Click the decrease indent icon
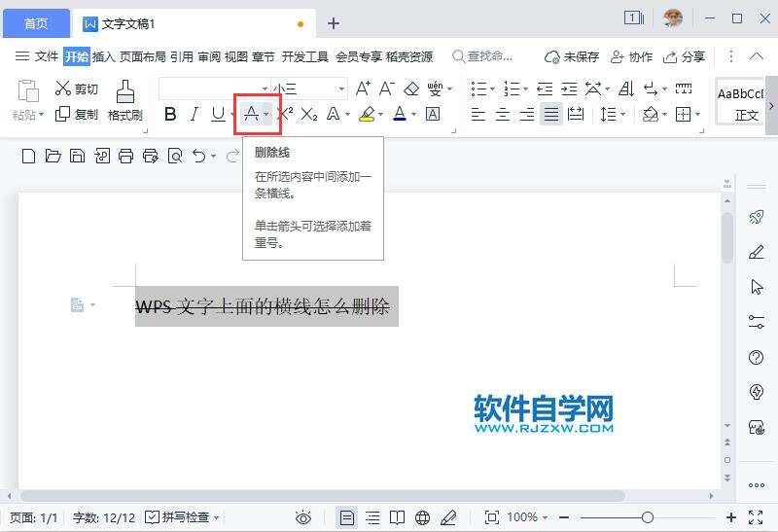The height and width of the screenshot is (532, 778). point(545,89)
